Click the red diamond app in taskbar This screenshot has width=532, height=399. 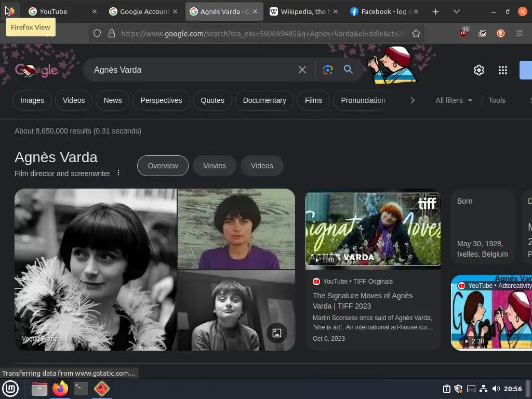102,389
